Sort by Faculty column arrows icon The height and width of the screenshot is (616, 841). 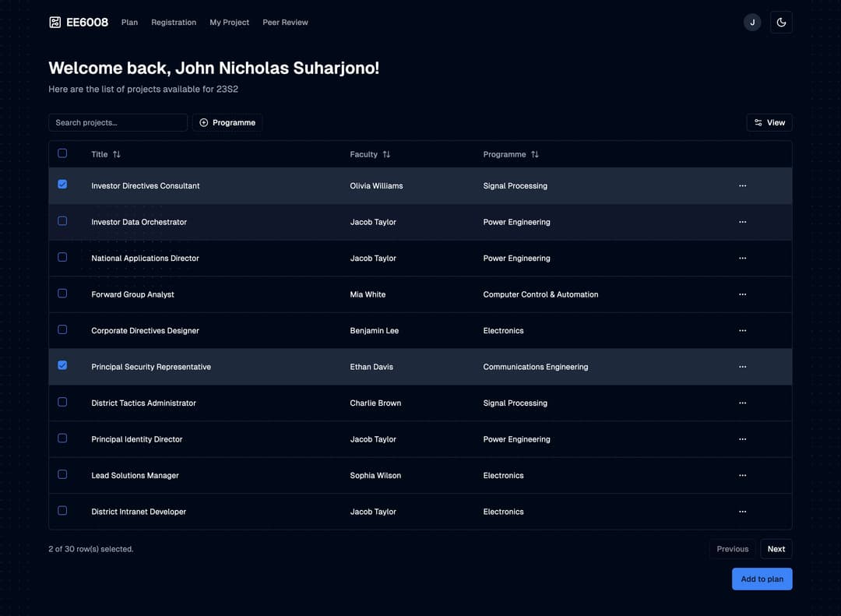tap(386, 154)
